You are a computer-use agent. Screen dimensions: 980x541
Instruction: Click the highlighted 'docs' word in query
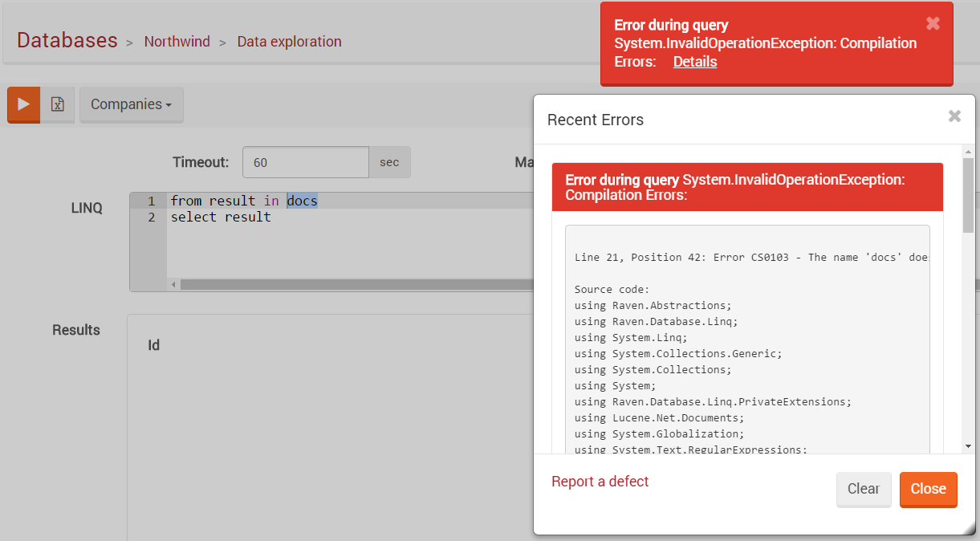[303, 201]
